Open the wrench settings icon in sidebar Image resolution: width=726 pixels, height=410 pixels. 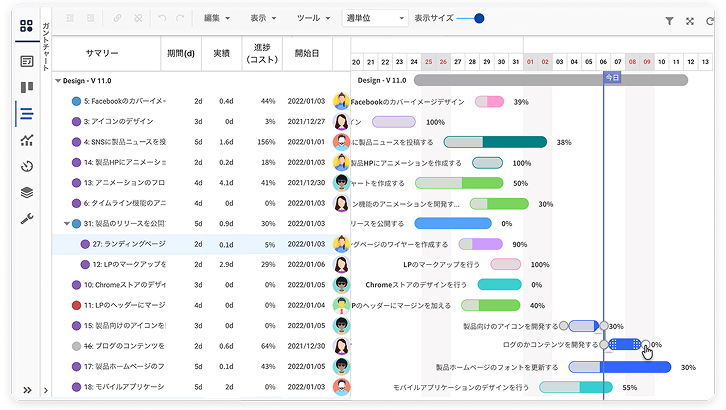point(26,218)
